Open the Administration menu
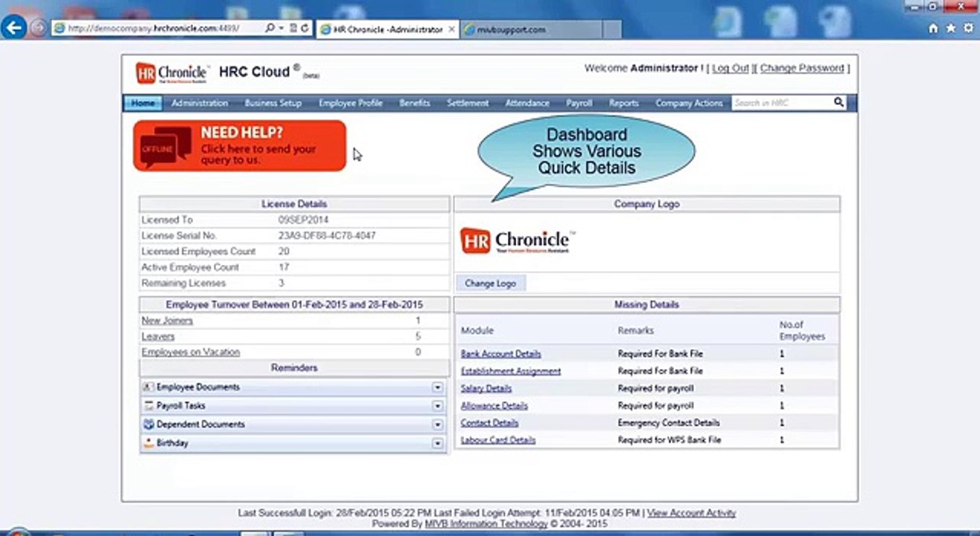 [200, 103]
